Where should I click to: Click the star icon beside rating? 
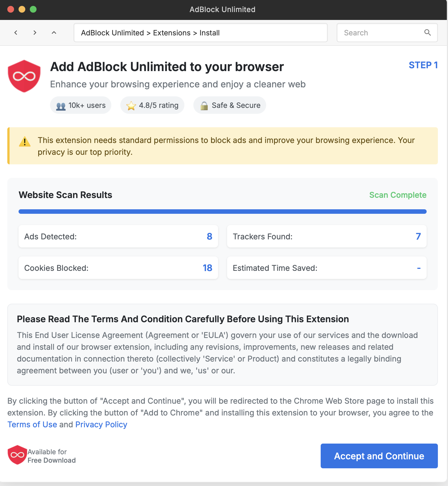tap(131, 106)
